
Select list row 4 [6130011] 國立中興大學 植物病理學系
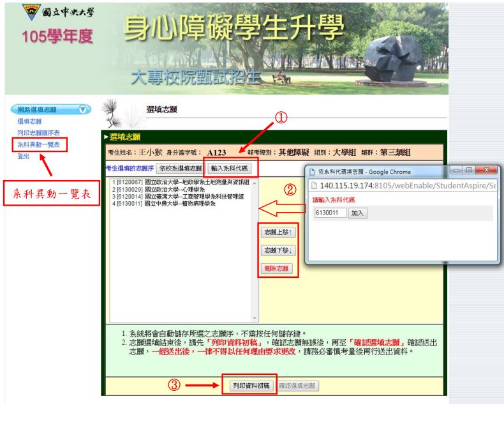pyautogui.click(x=164, y=203)
